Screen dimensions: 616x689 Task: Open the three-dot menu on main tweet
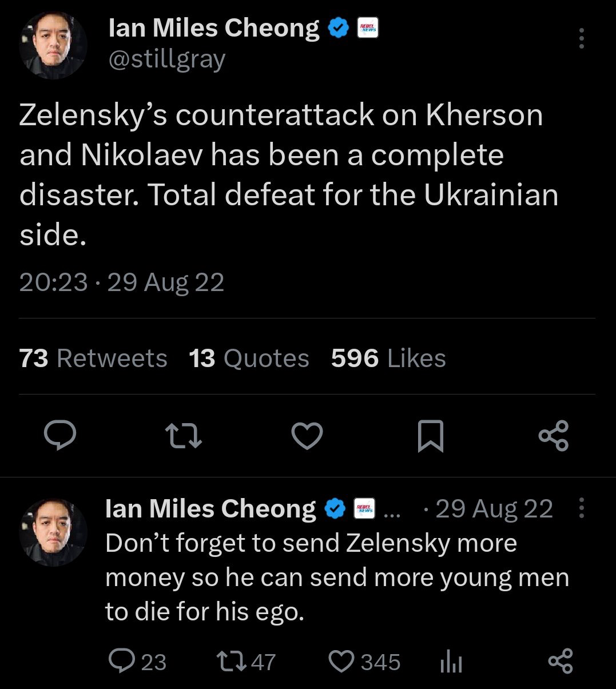tap(581, 38)
